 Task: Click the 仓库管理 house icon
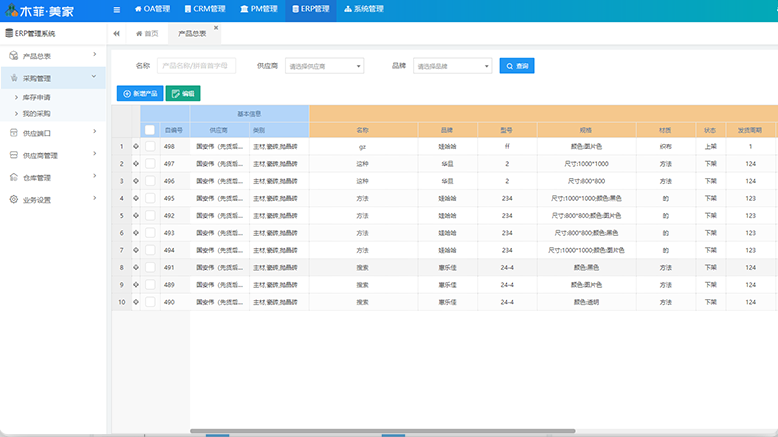point(13,177)
